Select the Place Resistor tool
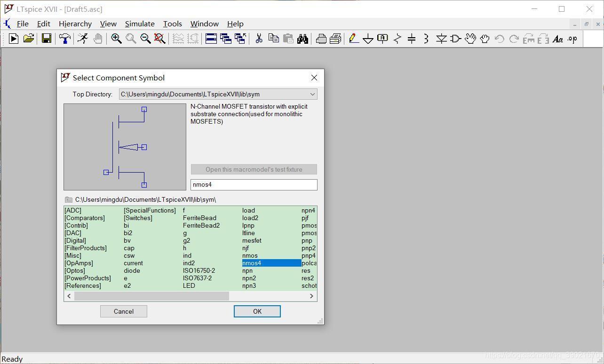This screenshot has height=364, width=604. (397, 39)
